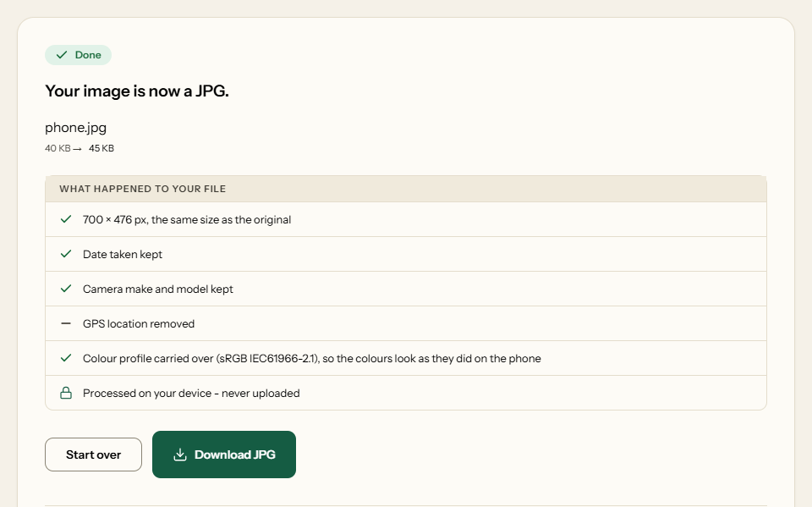The width and height of the screenshot is (812, 507).
Task: Click the Camera make and model kept text
Action: click(x=158, y=289)
